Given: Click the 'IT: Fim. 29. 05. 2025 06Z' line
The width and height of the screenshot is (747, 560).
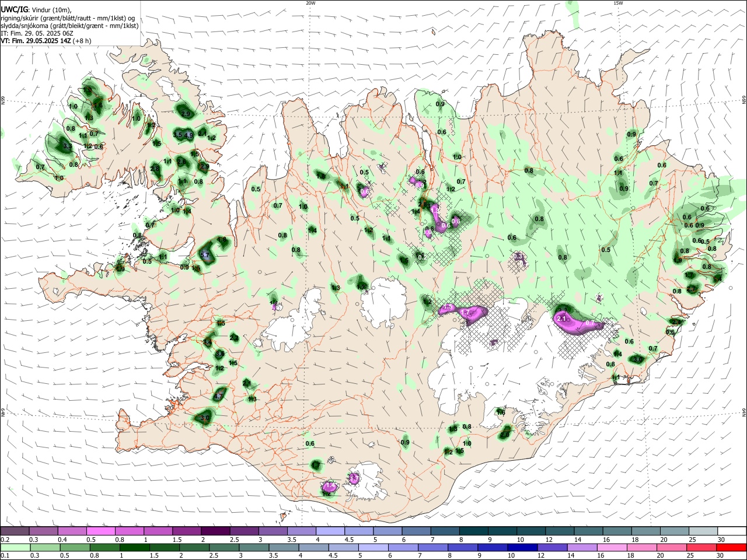Looking at the screenshot, I should [x=37, y=33].
